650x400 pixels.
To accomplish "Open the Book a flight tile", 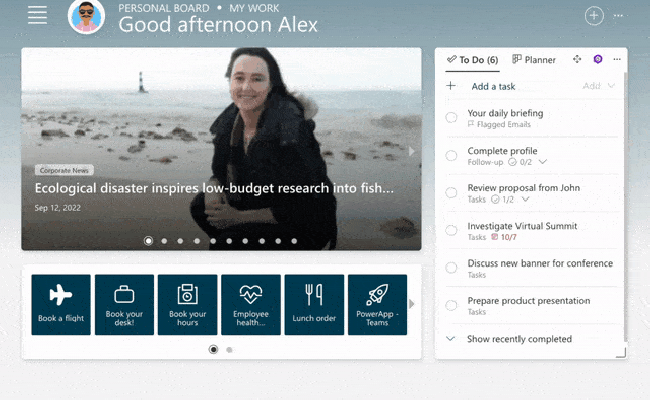I will click(x=61, y=305).
